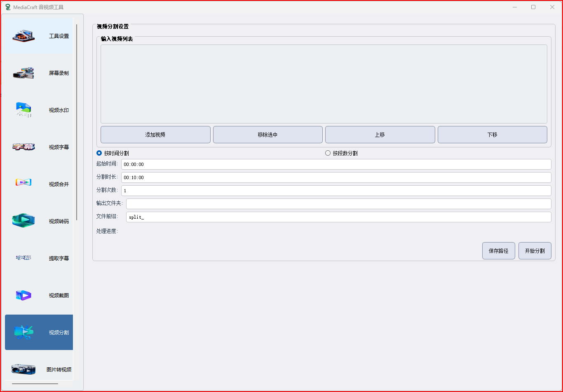Click the 视频字幕 subtitle icon
563x392 pixels.
pos(23,147)
